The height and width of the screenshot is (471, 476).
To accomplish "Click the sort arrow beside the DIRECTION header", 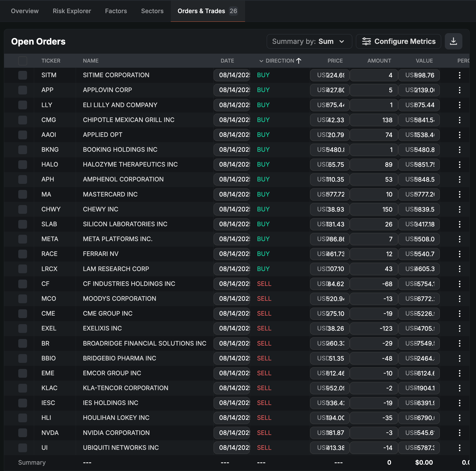I will pyautogui.click(x=299, y=61).
